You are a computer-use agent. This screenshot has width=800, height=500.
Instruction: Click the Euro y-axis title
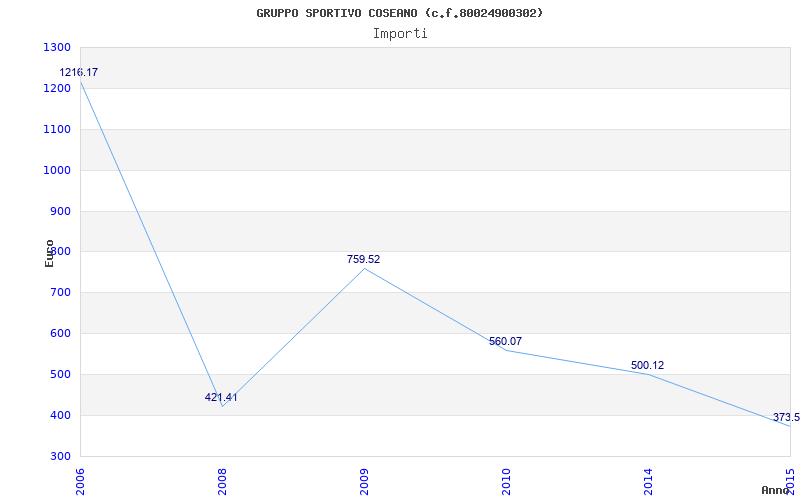coord(49,253)
